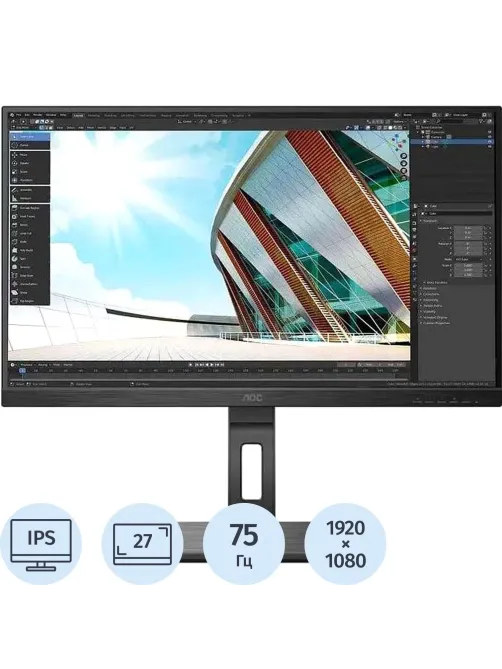Pick the Measure tool
Screen dimensions: 502x669
29,198
